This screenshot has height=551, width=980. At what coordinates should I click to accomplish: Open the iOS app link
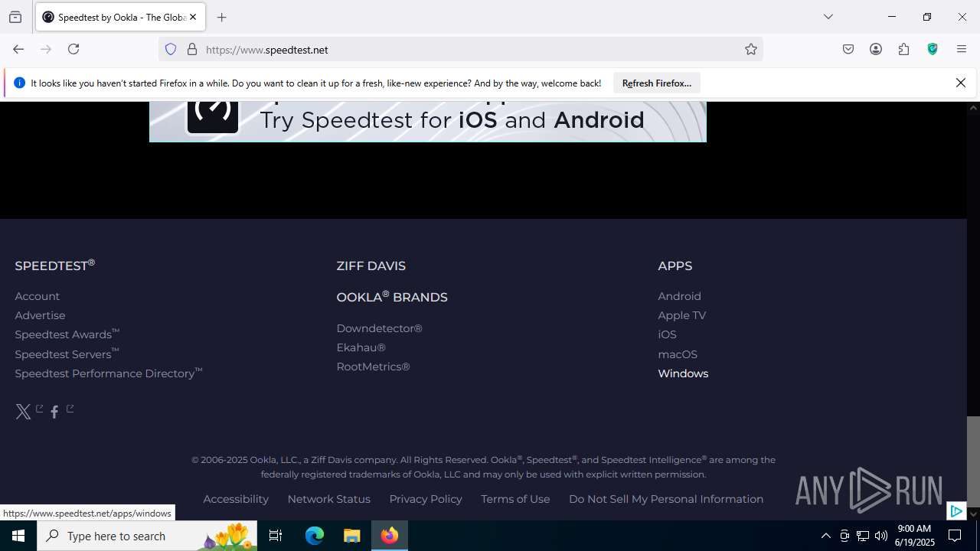click(x=667, y=334)
